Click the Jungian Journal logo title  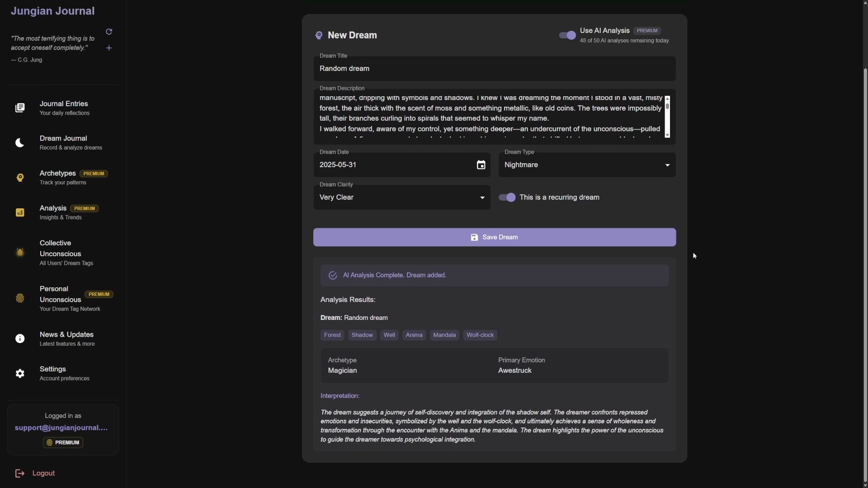tap(52, 11)
